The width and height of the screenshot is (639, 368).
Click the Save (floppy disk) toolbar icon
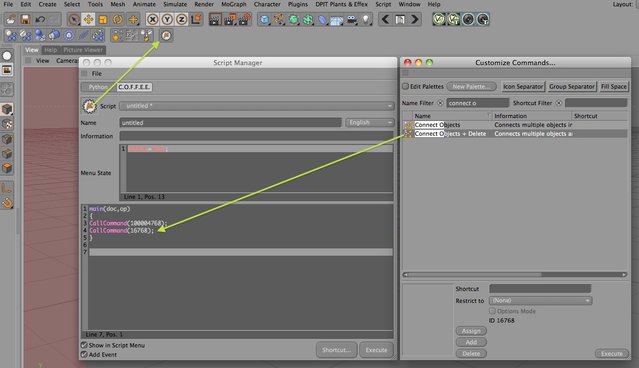tap(25, 19)
